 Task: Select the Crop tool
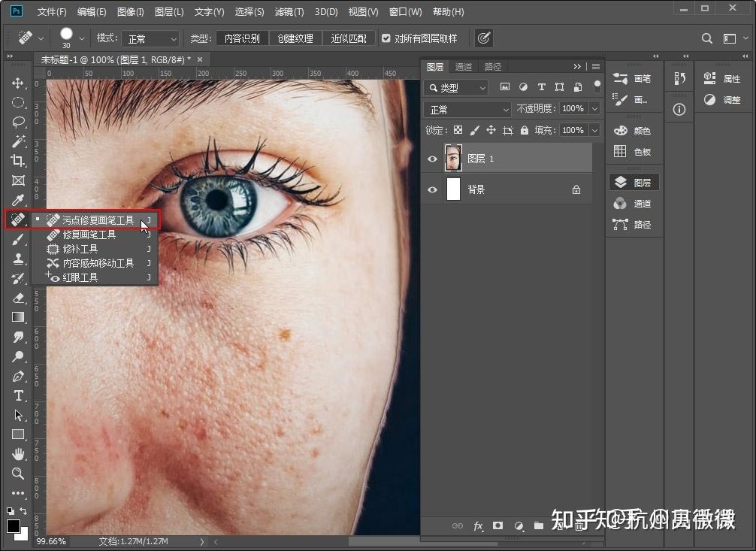18,161
